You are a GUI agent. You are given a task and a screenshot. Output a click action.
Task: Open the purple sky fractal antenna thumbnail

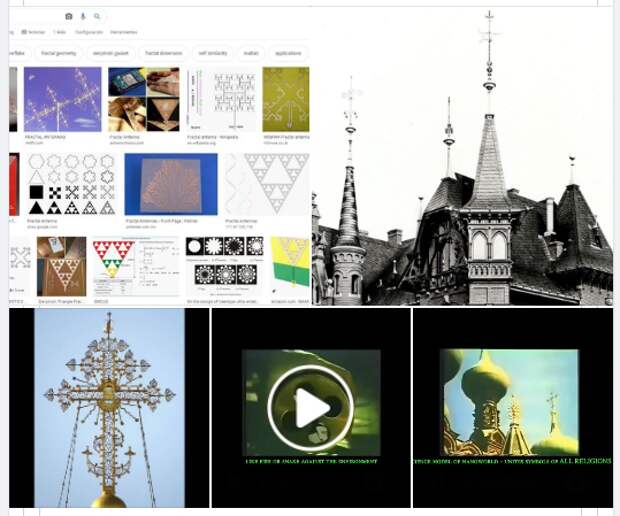pos(62,99)
